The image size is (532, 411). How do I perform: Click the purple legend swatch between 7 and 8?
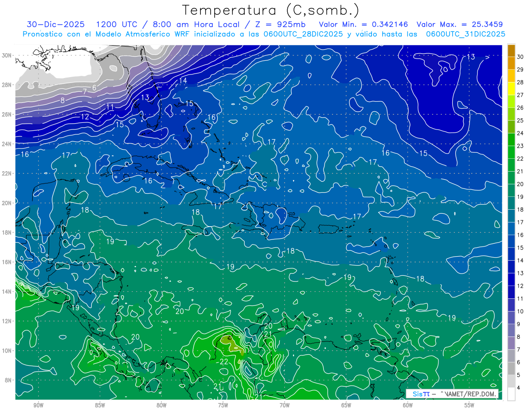point(511,343)
